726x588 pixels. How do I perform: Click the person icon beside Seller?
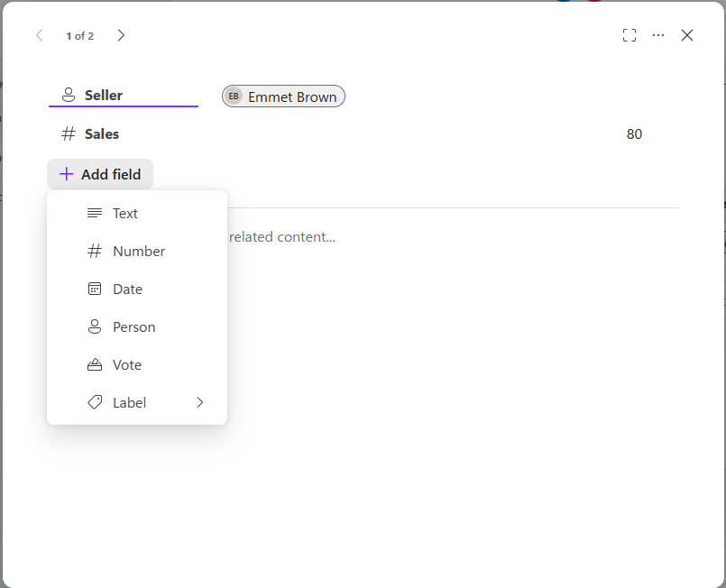click(69, 96)
